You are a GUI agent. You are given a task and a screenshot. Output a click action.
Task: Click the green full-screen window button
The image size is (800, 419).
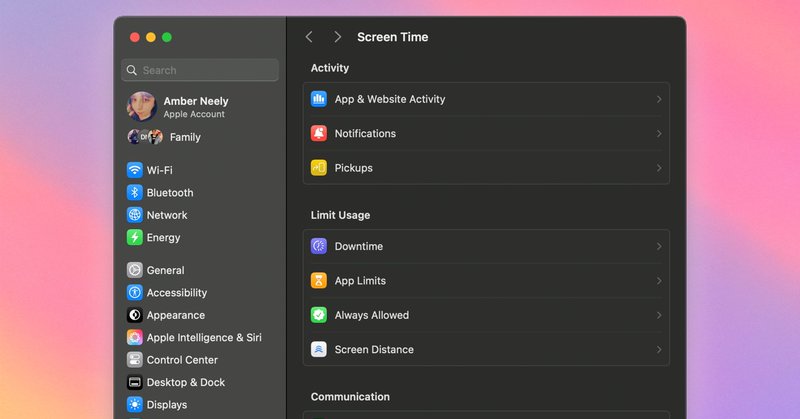[167, 37]
